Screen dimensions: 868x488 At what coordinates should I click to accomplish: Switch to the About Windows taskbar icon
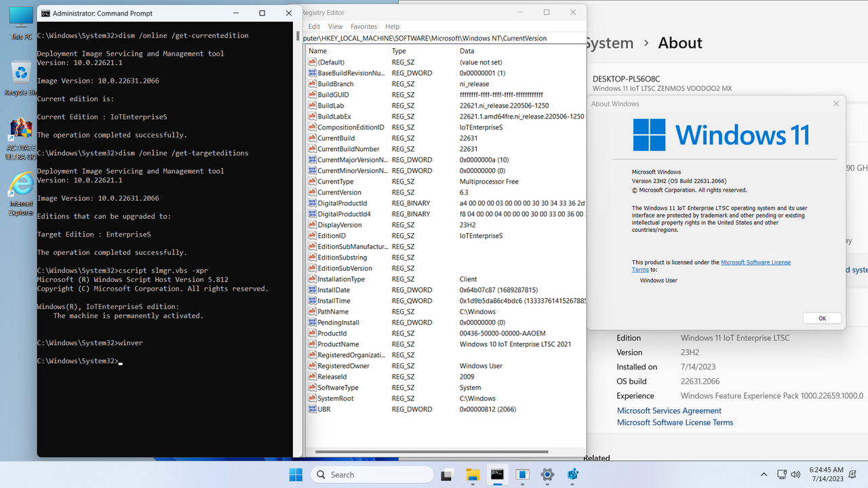pyautogui.click(x=522, y=474)
